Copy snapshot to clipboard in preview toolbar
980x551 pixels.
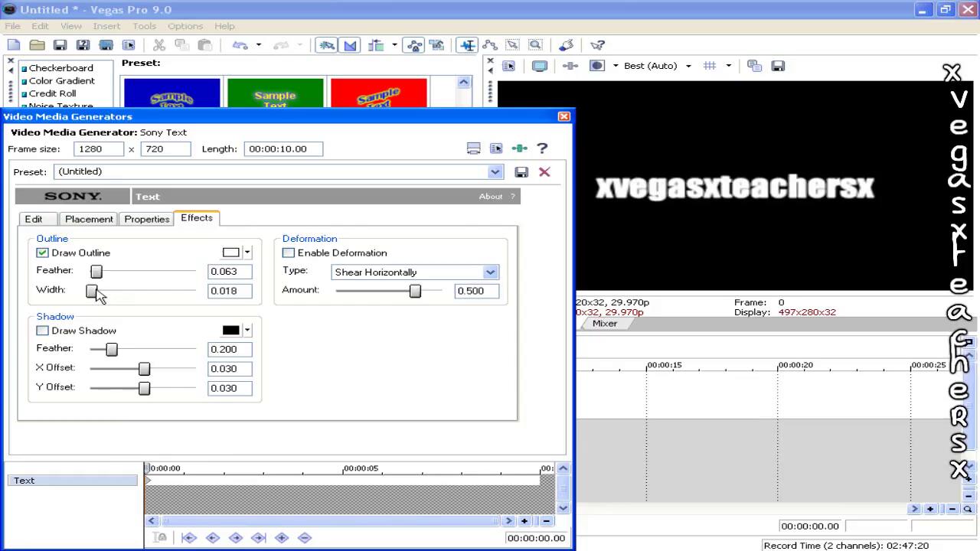[753, 66]
